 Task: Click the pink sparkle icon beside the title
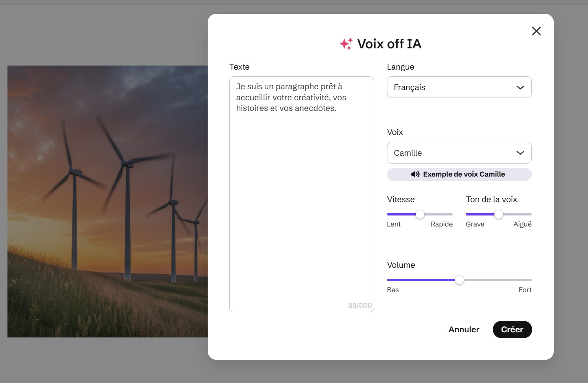coord(346,44)
